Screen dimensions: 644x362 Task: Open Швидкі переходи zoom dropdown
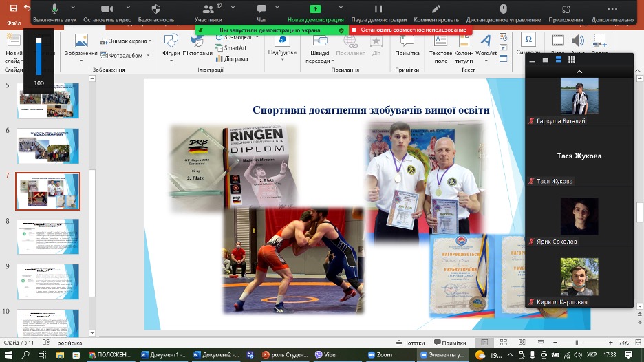point(320,48)
